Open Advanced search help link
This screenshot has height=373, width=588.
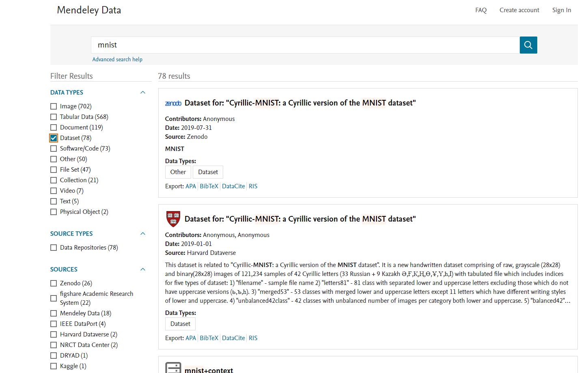(x=117, y=59)
